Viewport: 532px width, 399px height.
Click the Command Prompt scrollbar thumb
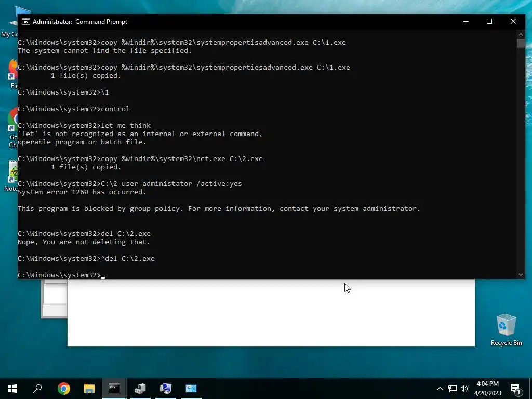point(521,44)
